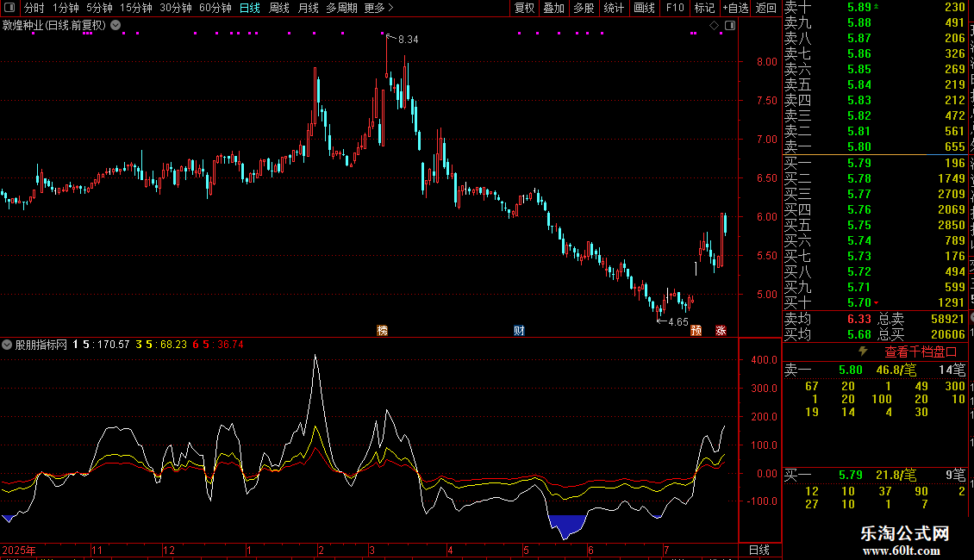Viewport: 974px width, 560px height.
Task: Click the 8.00 price axis label
Action: point(766,61)
